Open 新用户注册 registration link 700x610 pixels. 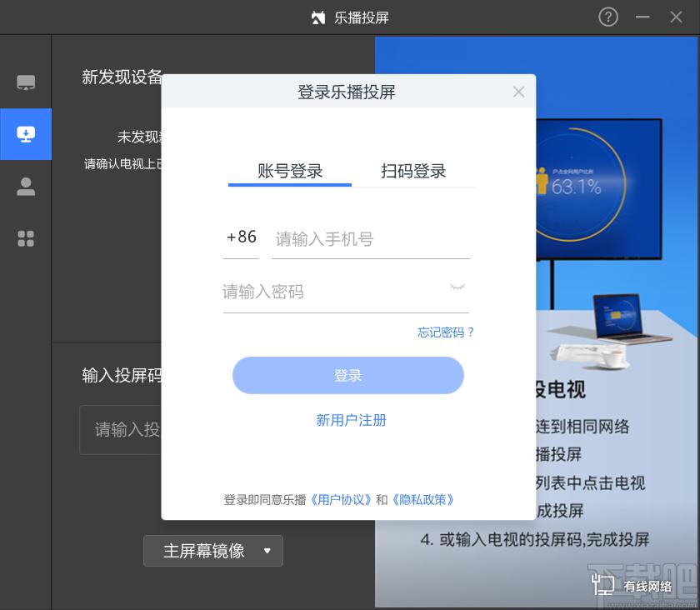pos(351,420)
